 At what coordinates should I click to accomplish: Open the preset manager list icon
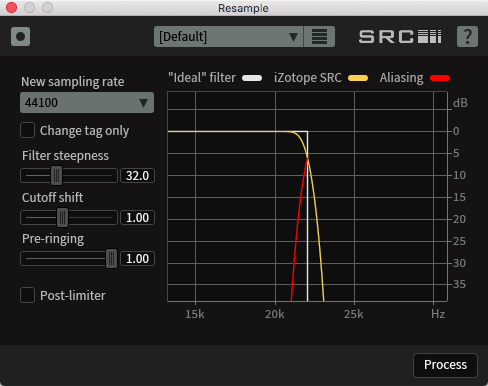319,36
